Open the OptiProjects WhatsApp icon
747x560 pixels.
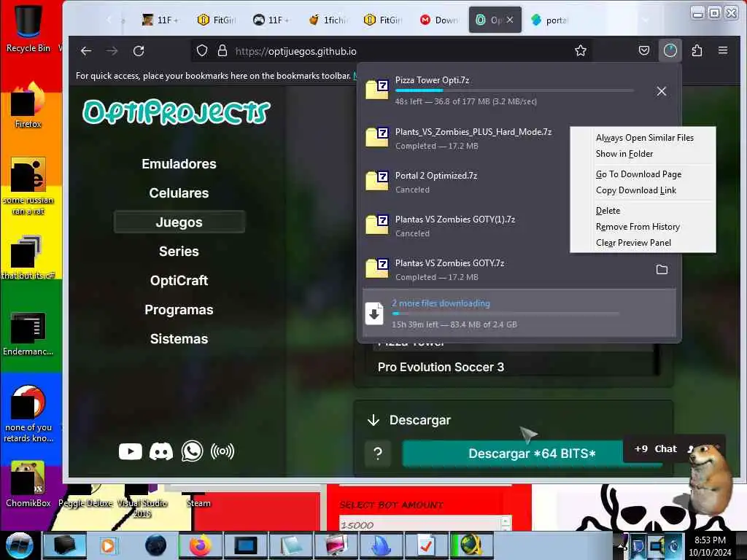click(192, 451)
